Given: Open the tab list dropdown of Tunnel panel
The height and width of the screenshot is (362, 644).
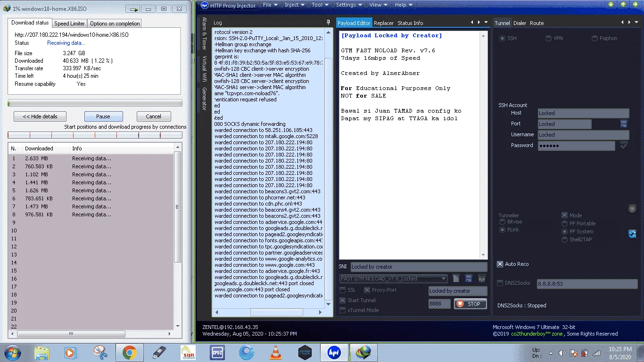Looking at the screenshot, I should point(637,23).
